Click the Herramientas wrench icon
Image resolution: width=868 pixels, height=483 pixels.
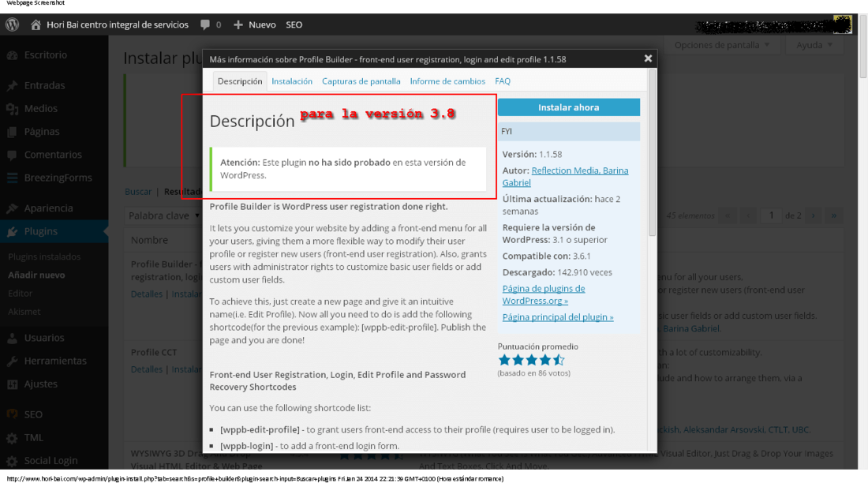point(12,361)
